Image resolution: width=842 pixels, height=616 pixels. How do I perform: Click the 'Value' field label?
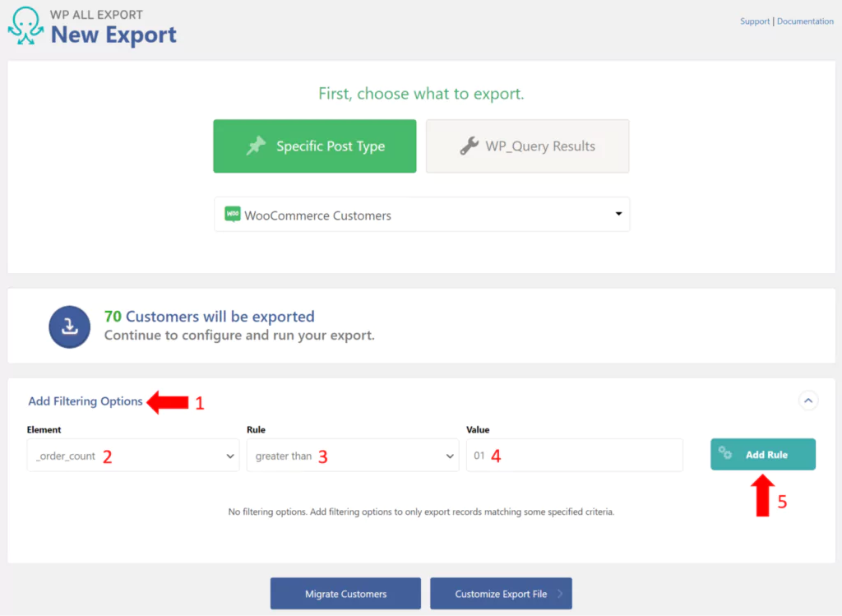click(x=478, y=429)
